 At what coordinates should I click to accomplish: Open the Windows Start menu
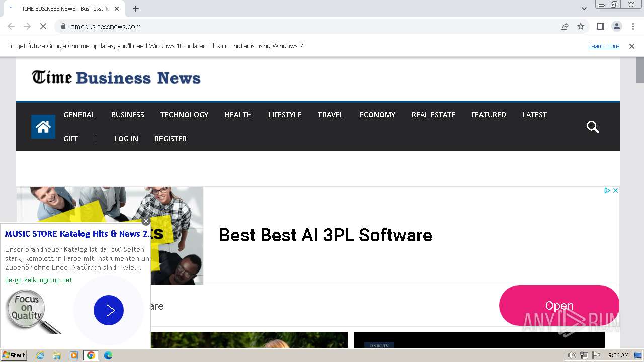[14, 355]
